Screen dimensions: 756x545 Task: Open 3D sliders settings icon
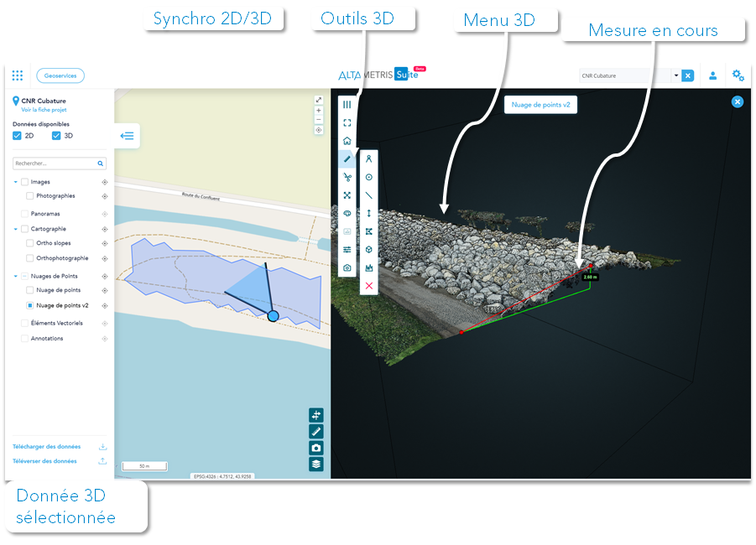347,250
